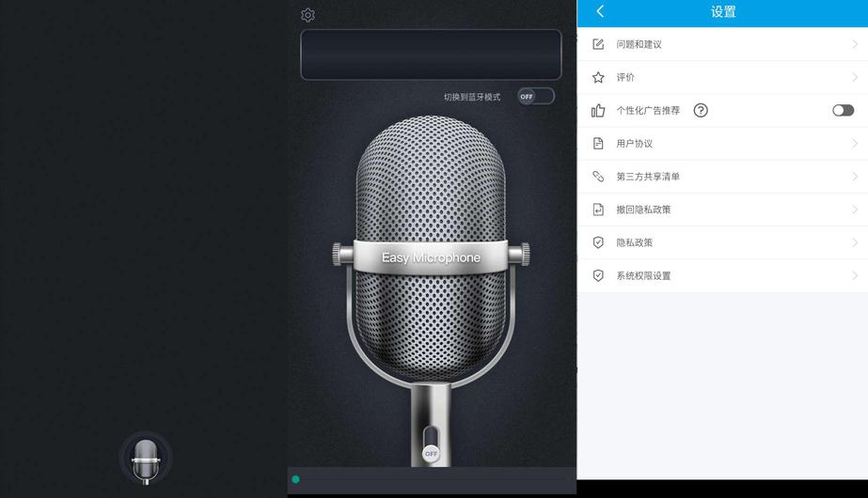Click the document icon beside 用户协议
Screen dimensions: 868x498
coord(598,144)
